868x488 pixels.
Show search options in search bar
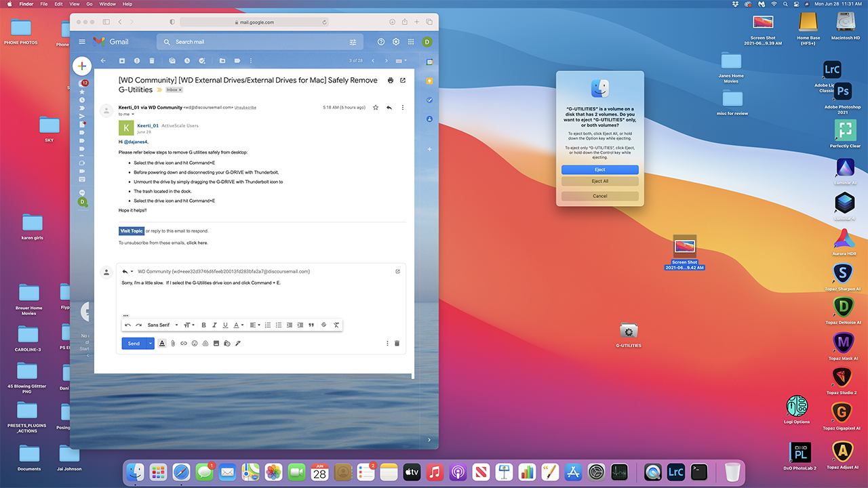pyautogui.click(x=353, y=42)
